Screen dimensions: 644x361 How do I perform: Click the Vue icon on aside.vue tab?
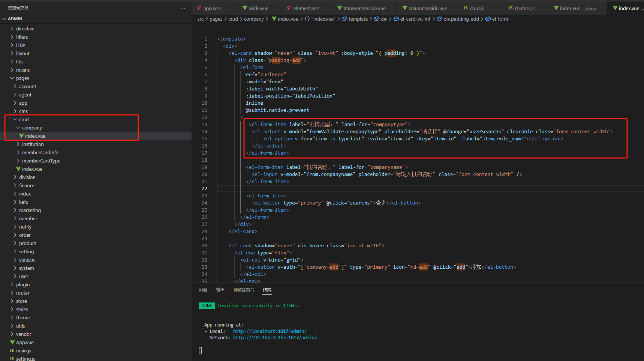tap(244, 8)
